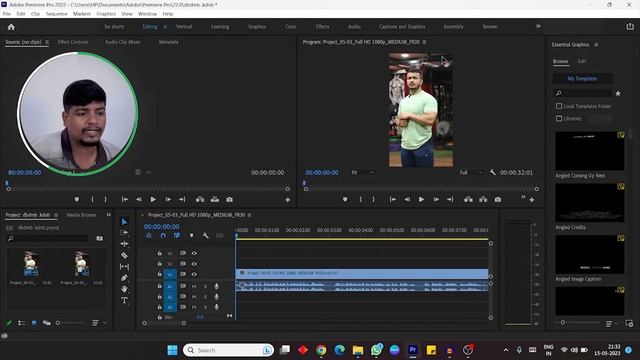
Task: Open Essential Graphics panel menu
Action: pos(596,44)
